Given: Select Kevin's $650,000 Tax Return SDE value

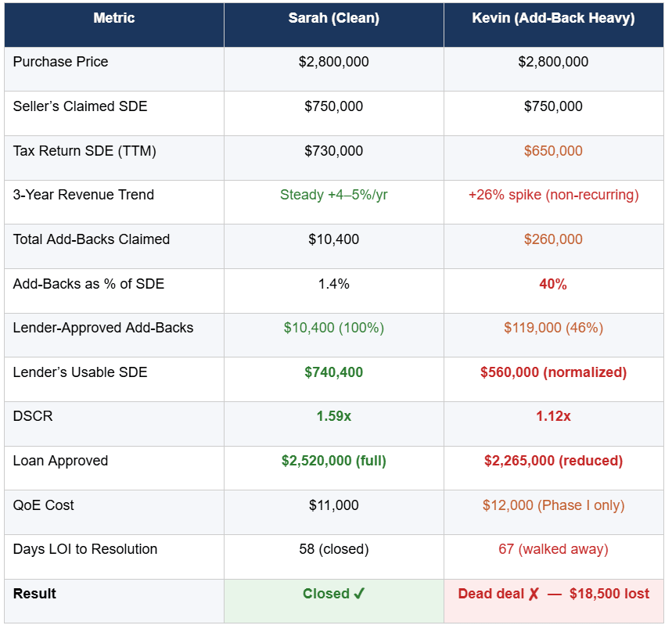Looking at the screenshot, I should [553, 151].
